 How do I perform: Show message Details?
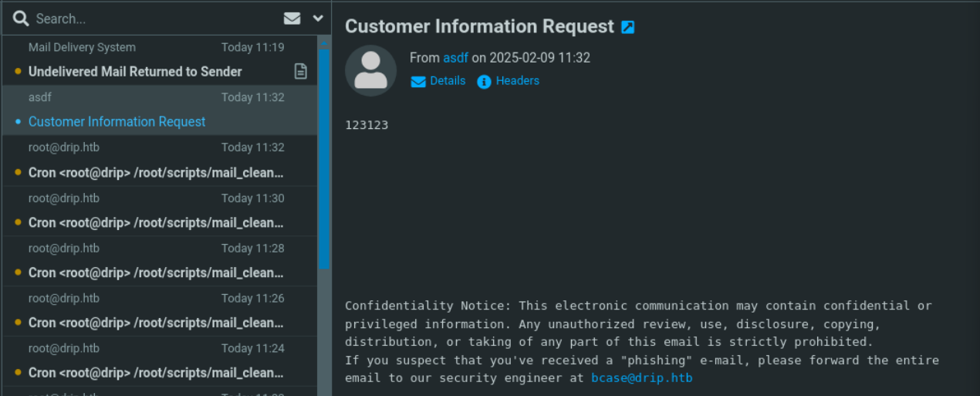click(x=448, y=81)
